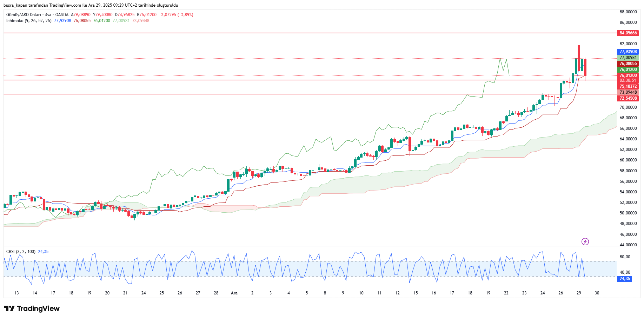Click the green 77,00981 axis price tag
Screen dimensions: 644x319
628,58
